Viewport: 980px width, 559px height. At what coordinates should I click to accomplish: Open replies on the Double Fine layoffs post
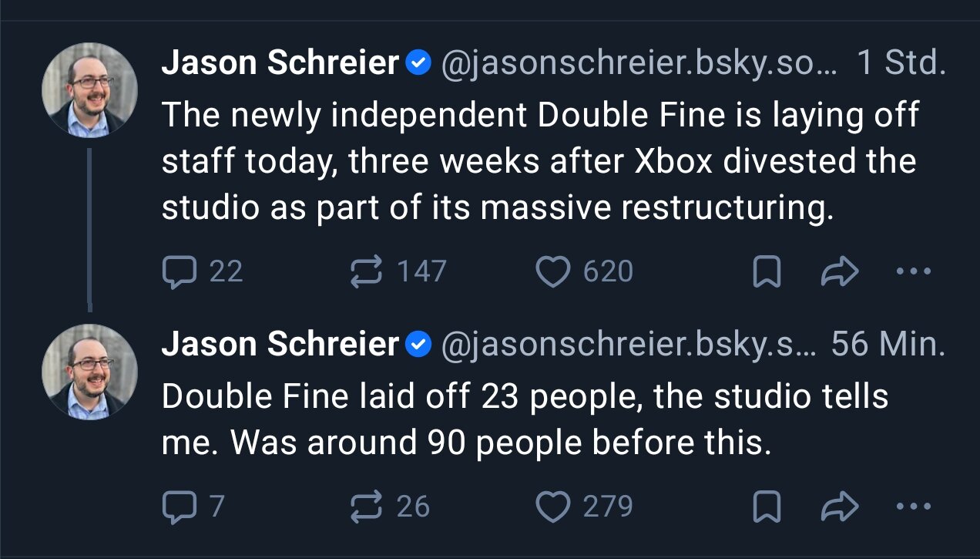point(203,271)
